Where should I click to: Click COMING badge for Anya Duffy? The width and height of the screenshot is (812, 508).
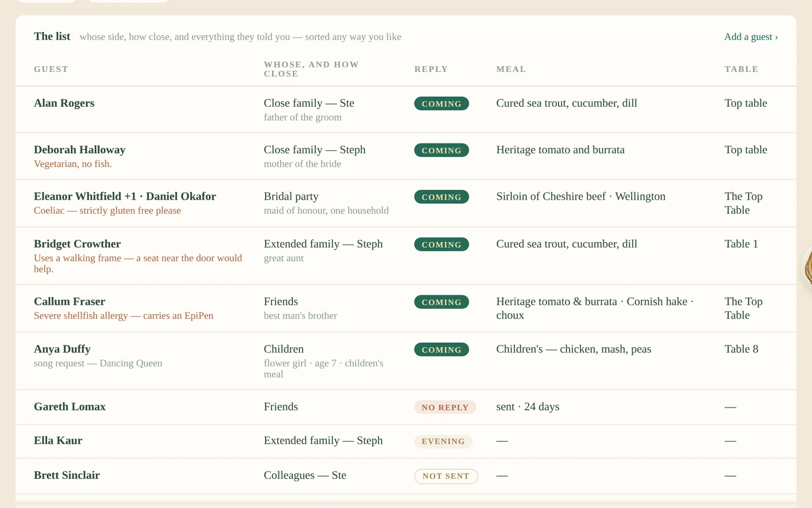(441, 350)
